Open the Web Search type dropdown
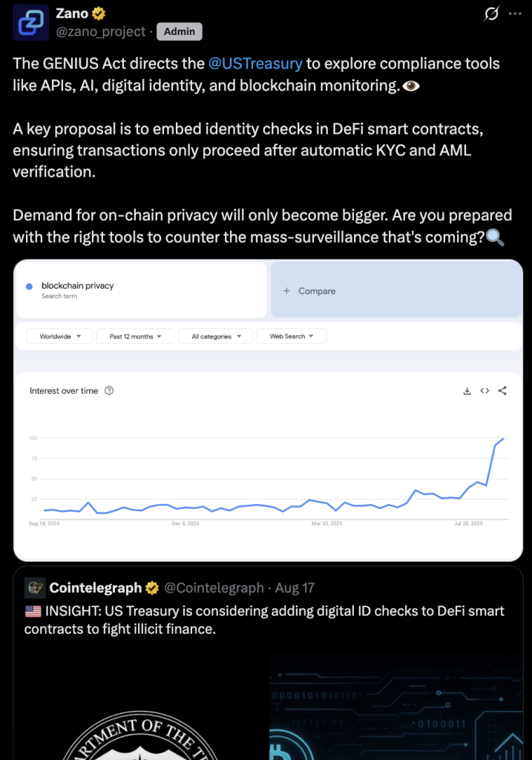The height and width of the screenshot is (760, 532). pos(291,336)
